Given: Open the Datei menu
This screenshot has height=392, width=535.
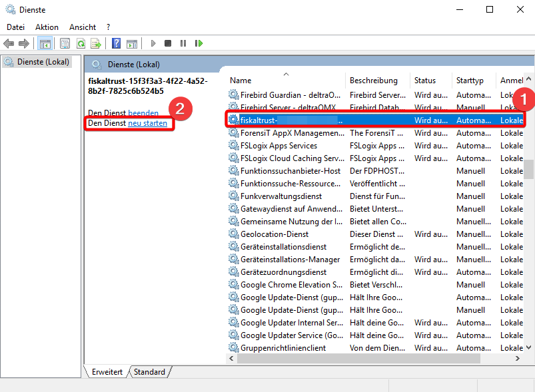Looking at the screenshot, I should click(x=15, y=27).
